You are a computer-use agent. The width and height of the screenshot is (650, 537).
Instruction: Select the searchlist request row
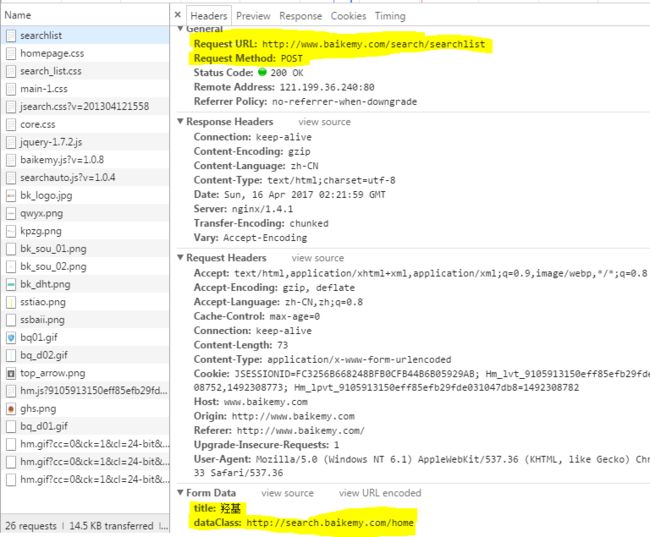(x=85, y=36)
